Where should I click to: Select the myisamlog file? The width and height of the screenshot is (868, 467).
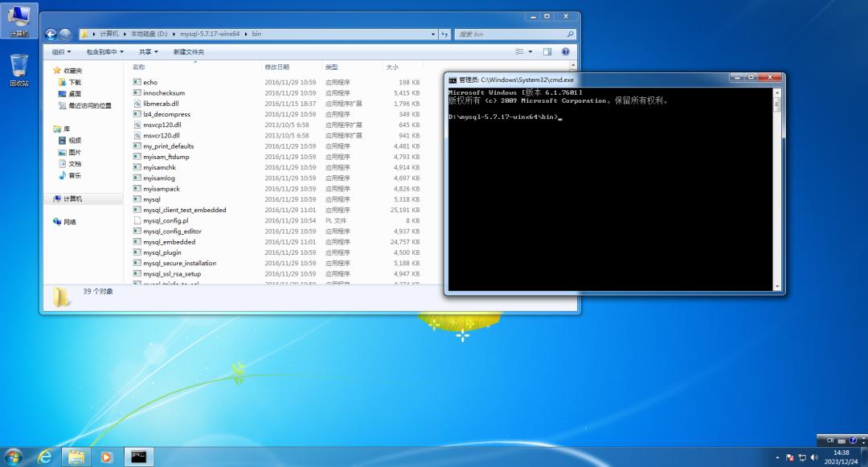click(x=159, y=178)
